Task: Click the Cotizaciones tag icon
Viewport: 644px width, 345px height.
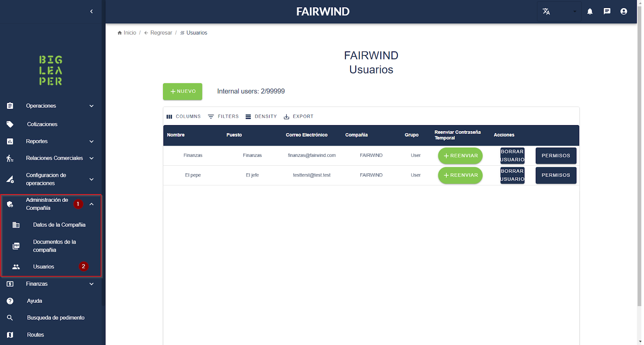Action: point(10,124)
